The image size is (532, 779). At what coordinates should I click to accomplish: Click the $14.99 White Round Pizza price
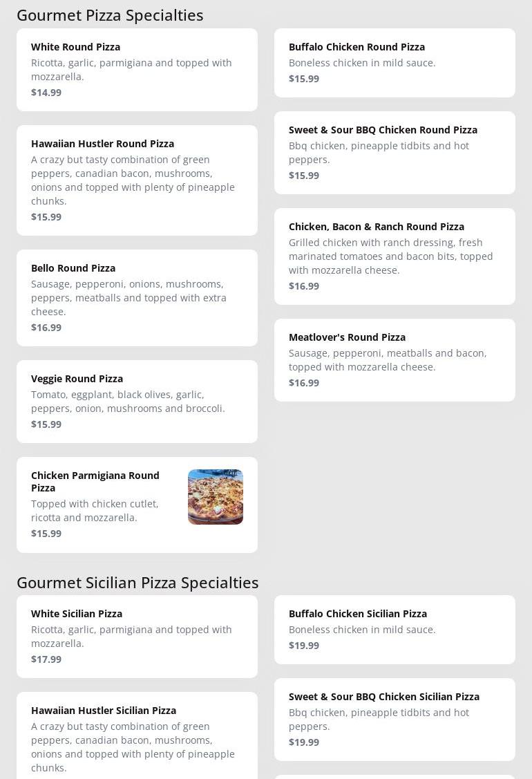[x=46, y=93]
